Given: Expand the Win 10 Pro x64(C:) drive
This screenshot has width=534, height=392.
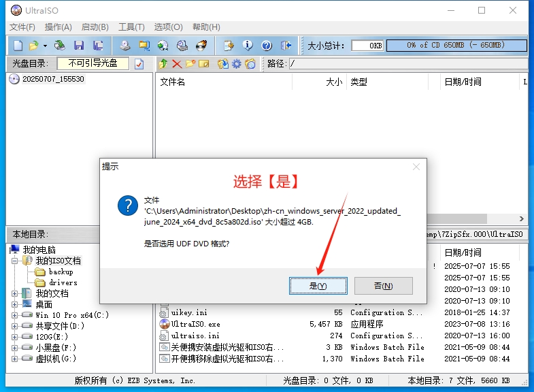Looking at the screenshot, I should [x=15, y=315].
